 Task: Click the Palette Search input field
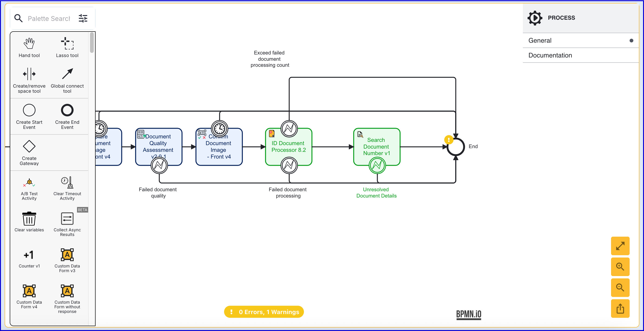click(x=49, y=19)
